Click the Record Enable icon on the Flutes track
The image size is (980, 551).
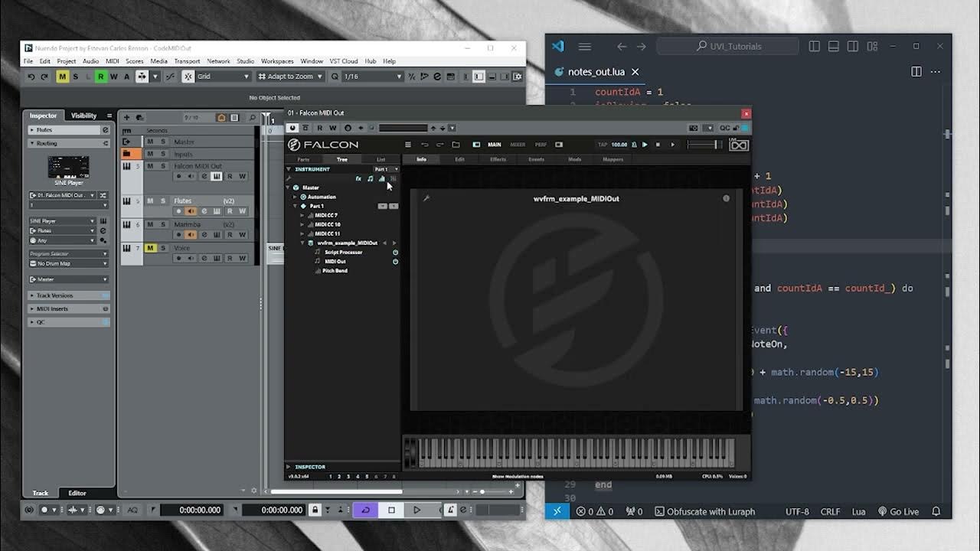click(178, 211)
